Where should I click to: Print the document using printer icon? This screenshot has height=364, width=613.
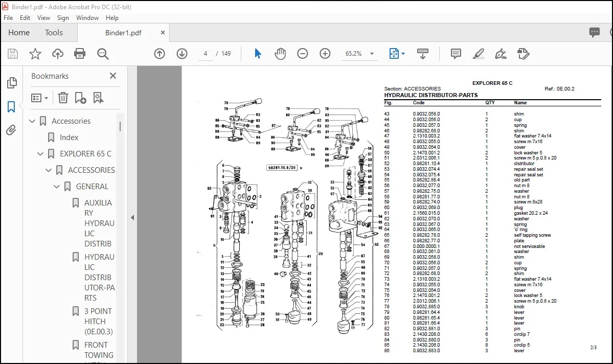pos(80,54)
